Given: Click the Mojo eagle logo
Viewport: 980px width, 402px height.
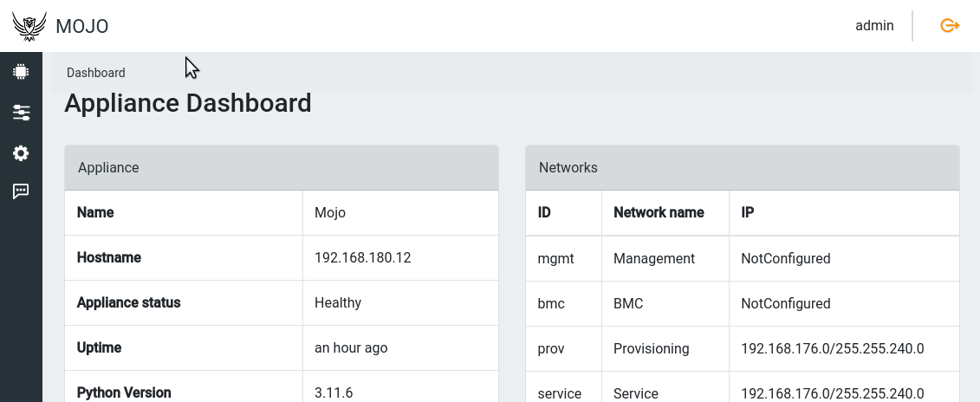Looking at the screenshot, I should coord(29,26).
